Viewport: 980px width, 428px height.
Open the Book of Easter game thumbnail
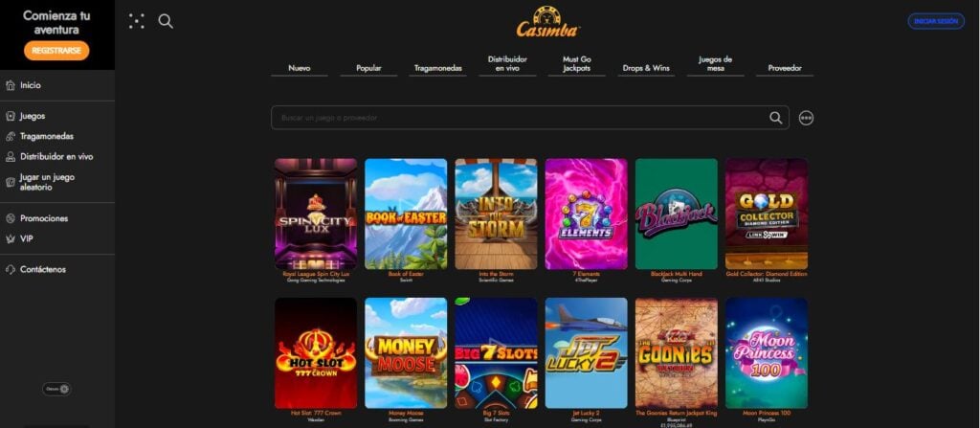click(x=406, y=214)
